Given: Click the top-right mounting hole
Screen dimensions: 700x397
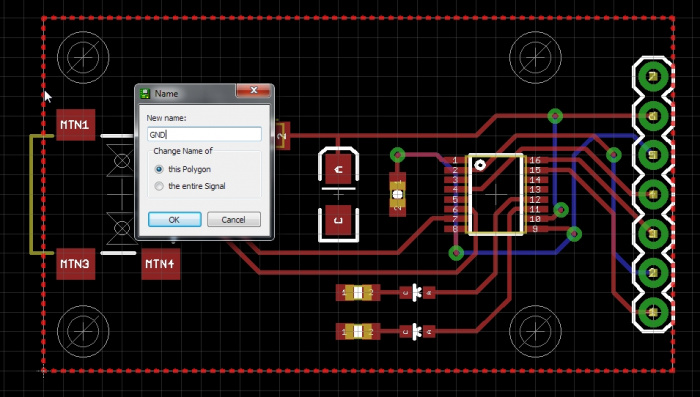Looking at the screenshot, I should [x=535, y=58].
